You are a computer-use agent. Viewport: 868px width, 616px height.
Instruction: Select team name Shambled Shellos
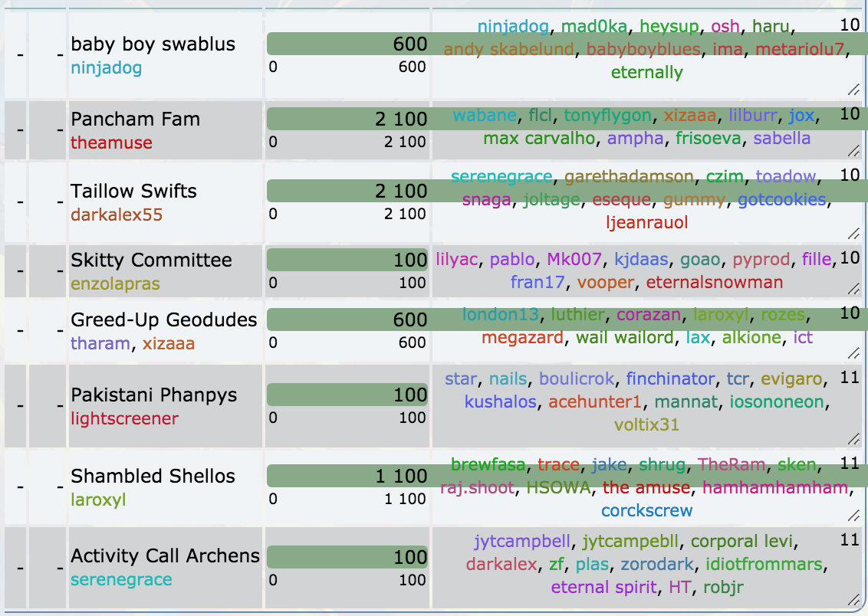153,477
